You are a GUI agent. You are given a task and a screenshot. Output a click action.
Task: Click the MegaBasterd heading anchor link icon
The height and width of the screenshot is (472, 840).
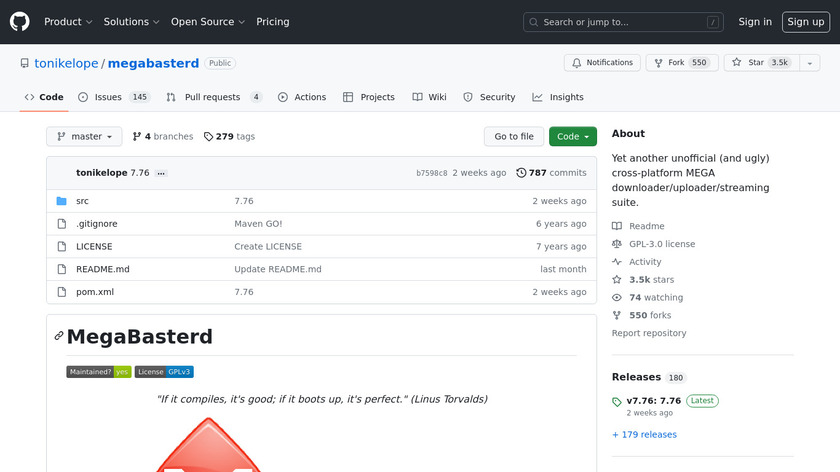(59, 336)
